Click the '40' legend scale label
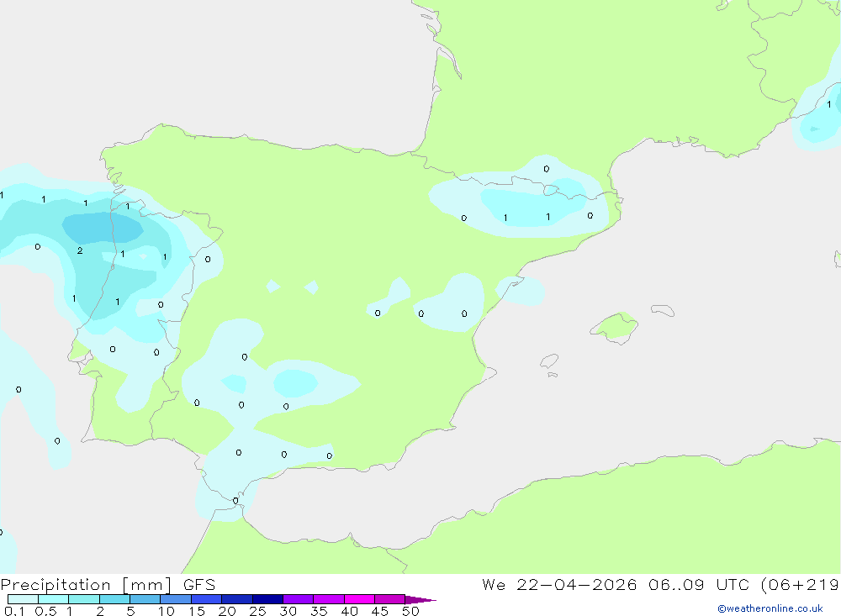 [x=349, y=611]
